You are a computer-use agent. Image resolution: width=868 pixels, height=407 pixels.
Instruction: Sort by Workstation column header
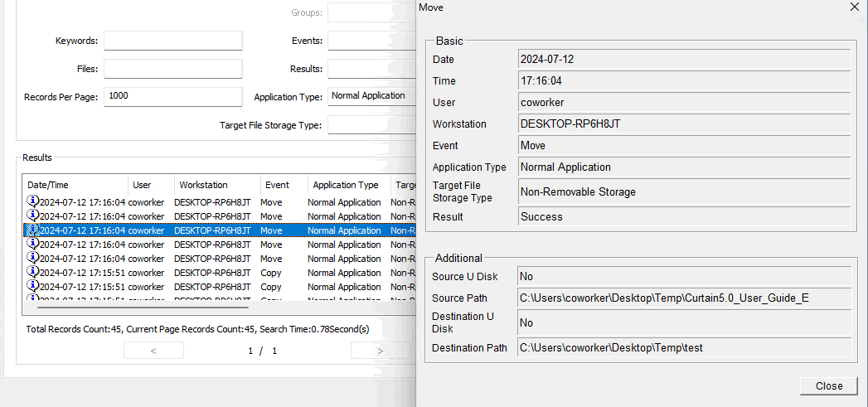(x=217, y=185)
